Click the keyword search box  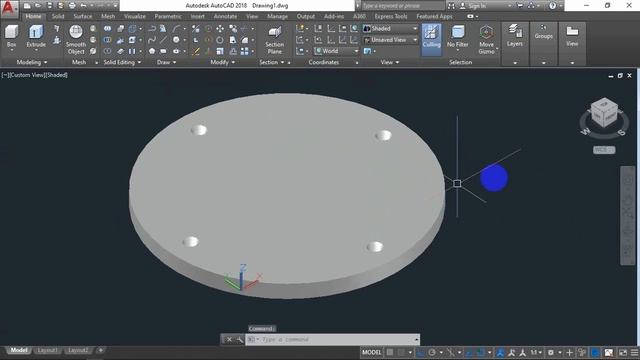point(403,6)
